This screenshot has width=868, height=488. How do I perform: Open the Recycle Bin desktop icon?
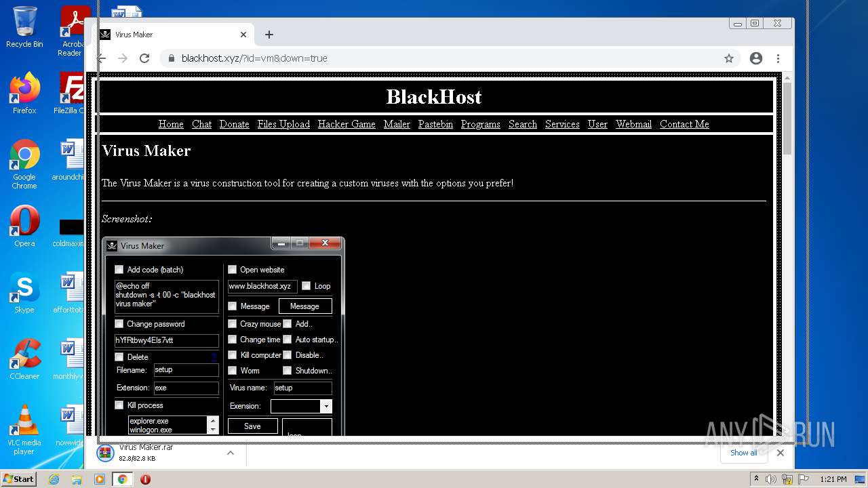pos(24,27)
